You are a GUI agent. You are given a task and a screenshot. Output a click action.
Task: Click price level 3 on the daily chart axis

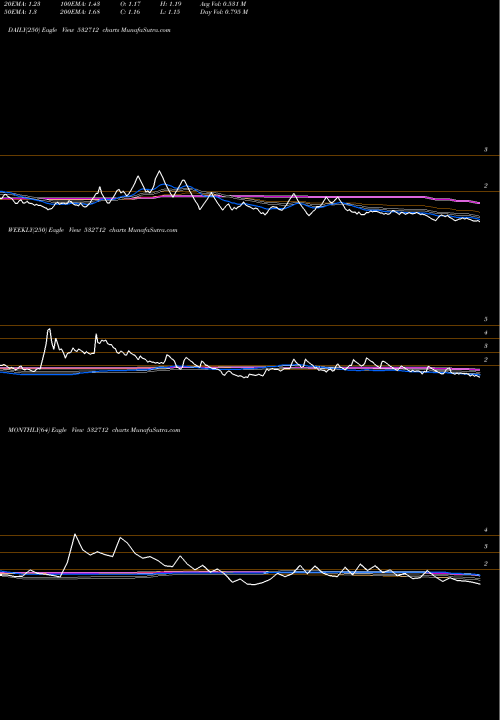pos(485,150)
